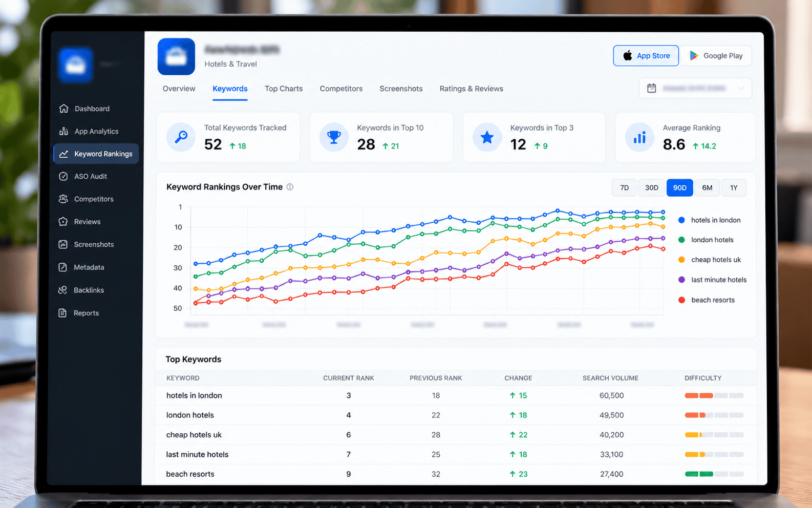The height and width of the screenshot is (508, 812).
Task: Click the blue app icon in the header
Action: 176,56
